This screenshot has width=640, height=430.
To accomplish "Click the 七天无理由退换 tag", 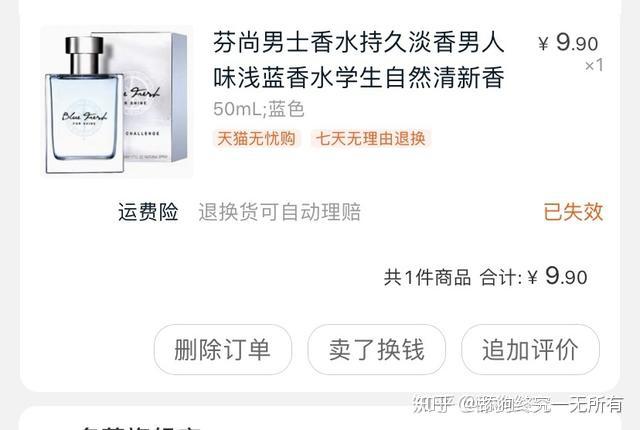I will point(371,139).
